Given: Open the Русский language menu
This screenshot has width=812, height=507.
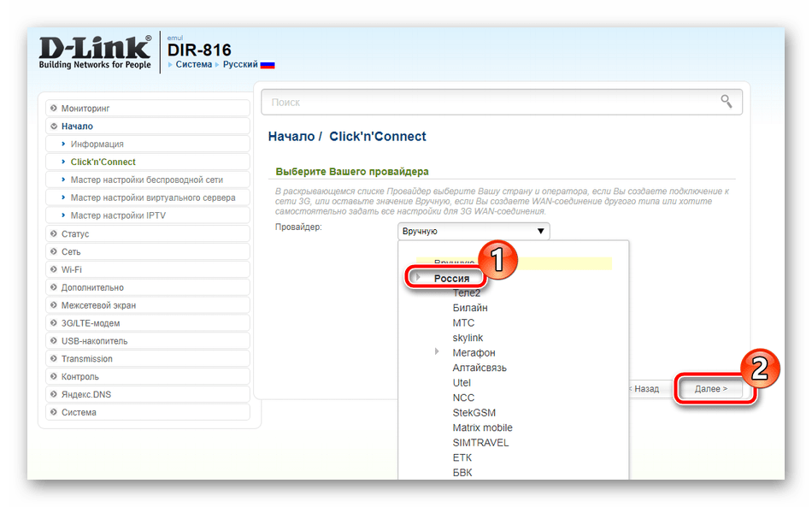Looking at the screenshot, I should coord(240,64).
